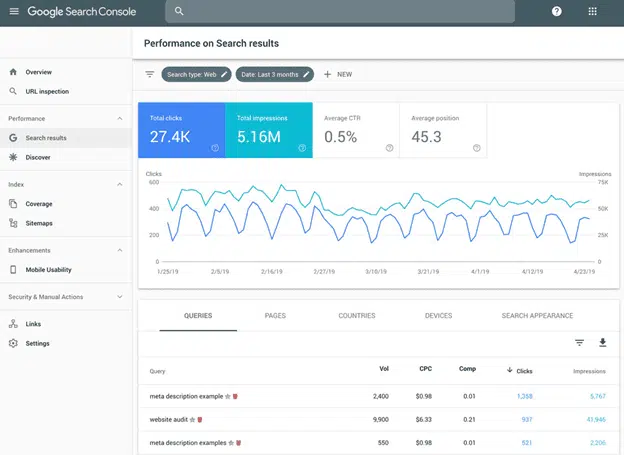The image size is (624, 455).
Task: Toggle the Average position metric card
Action: tap(443, 130)
